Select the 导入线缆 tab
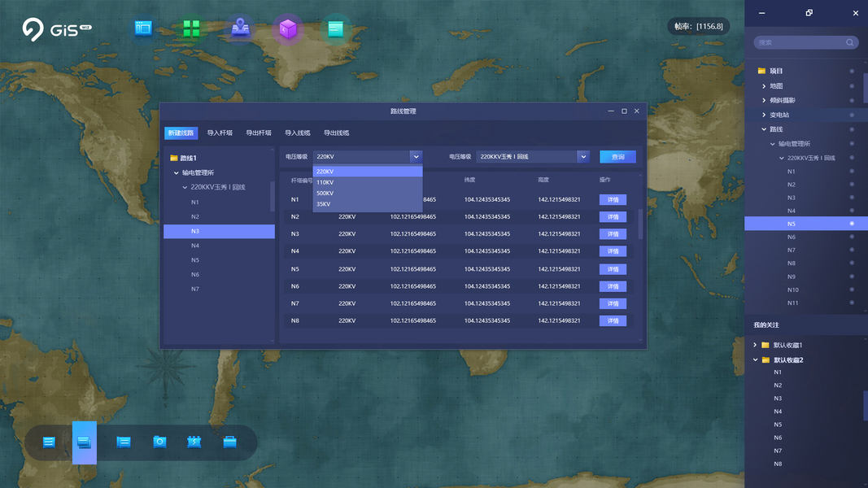The image size is (868, 488). pos(297,133)
